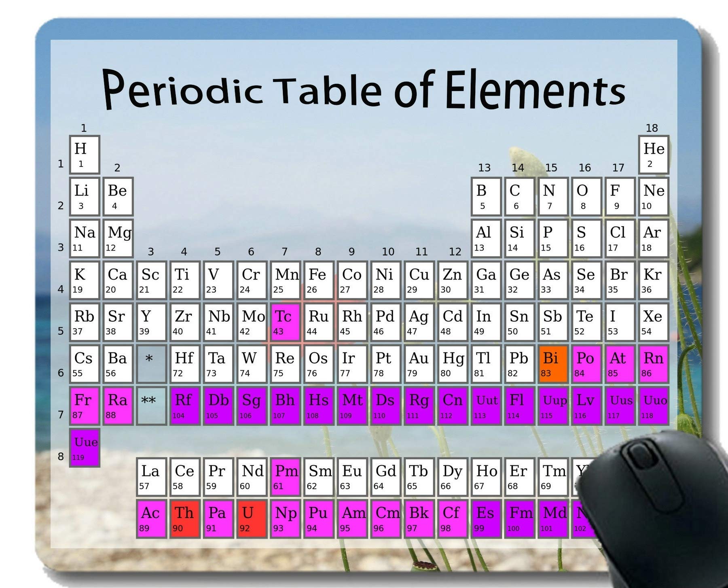Click the single asterisk lanthanide placeholder
The height and width of the screenshot is (588, 728).
(x=151, y=363)
